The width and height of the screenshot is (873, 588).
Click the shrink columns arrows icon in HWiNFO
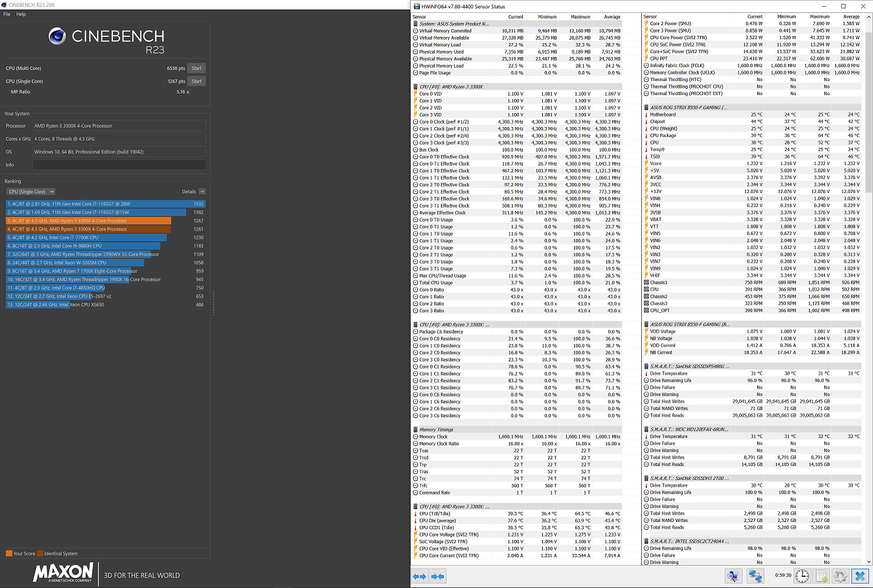438,576
